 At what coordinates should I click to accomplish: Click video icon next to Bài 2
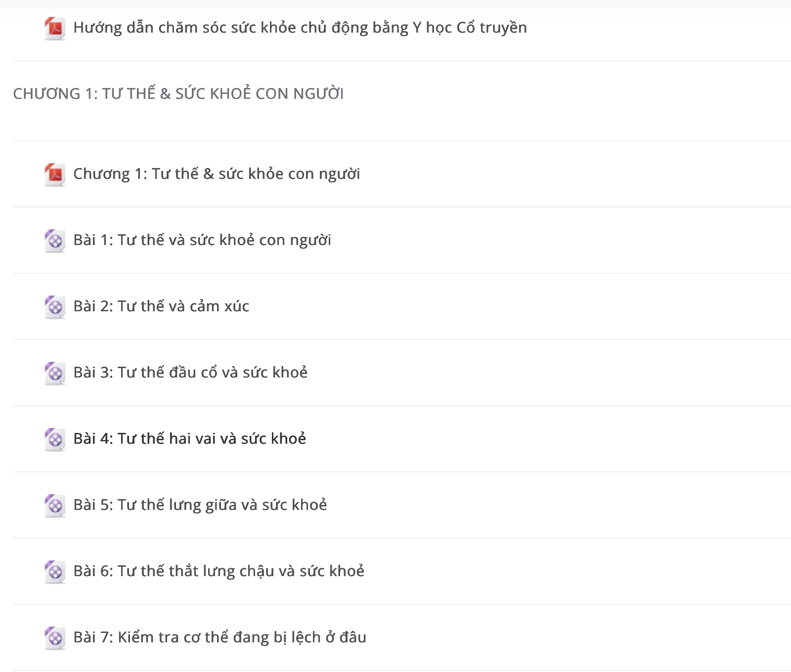55,307
